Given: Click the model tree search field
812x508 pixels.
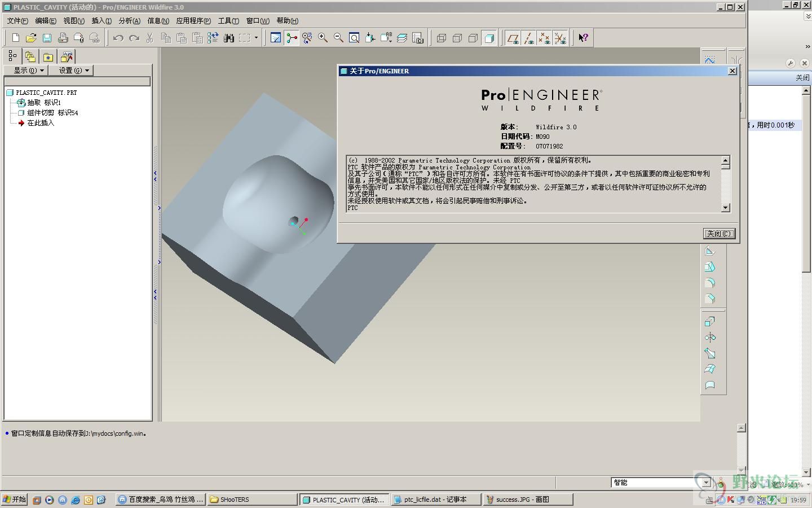Looking at the screenshot, I should click(x=78, y=82).
